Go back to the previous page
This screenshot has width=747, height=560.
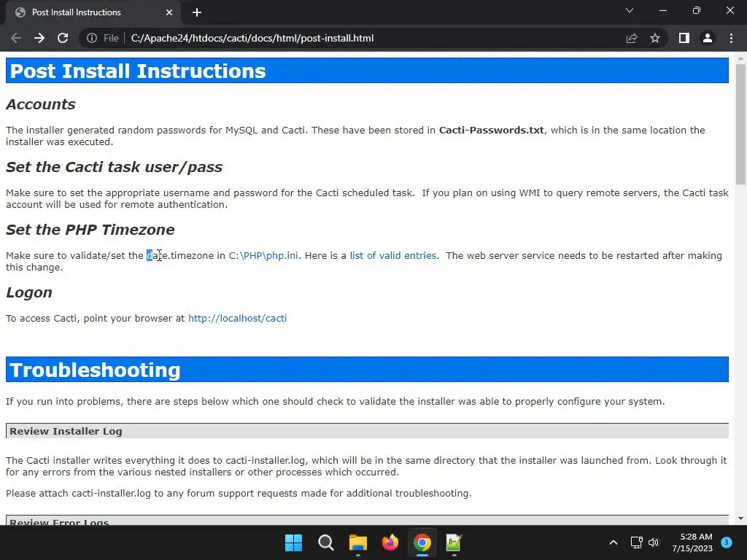[16, 38]
